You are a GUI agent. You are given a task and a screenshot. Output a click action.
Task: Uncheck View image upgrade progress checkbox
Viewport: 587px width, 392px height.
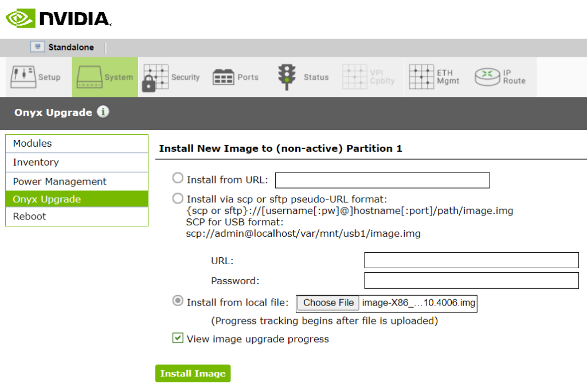[178, 338]
